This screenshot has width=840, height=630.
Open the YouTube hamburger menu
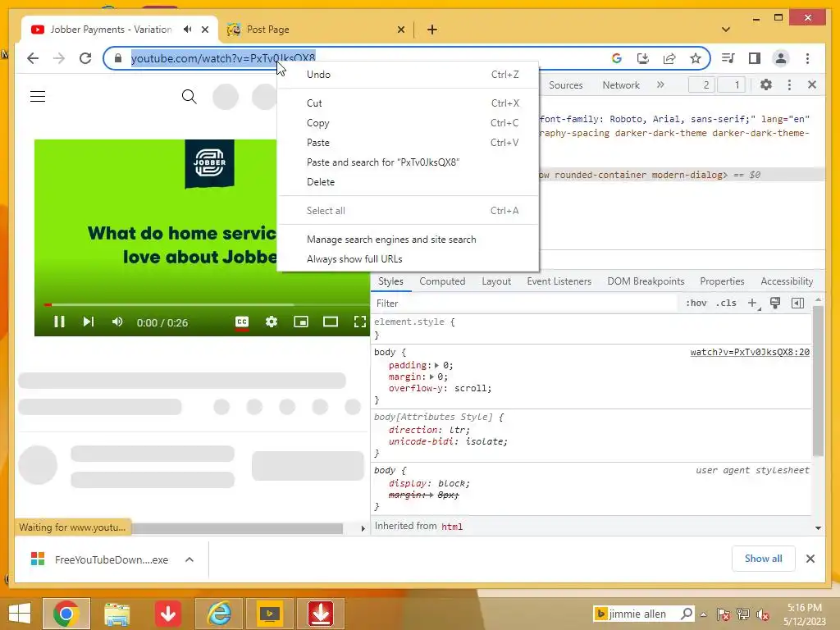pyautogui.click(x=38, y=97)
